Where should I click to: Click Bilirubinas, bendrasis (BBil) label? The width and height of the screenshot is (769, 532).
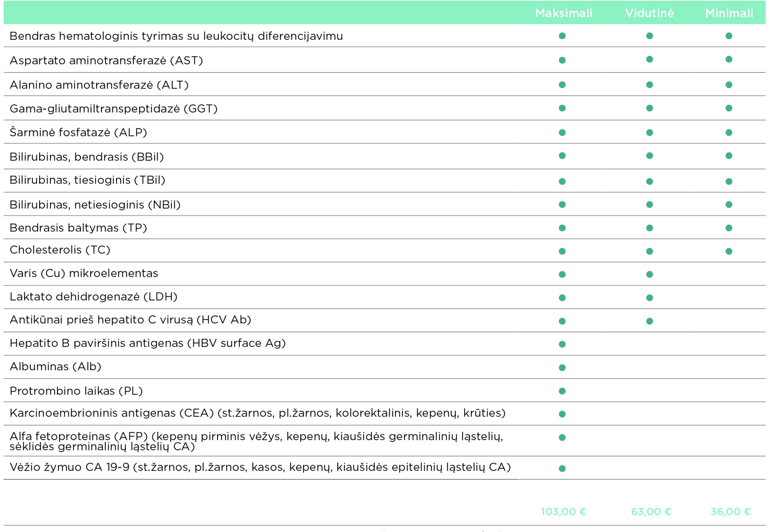[x=87, y=157]
